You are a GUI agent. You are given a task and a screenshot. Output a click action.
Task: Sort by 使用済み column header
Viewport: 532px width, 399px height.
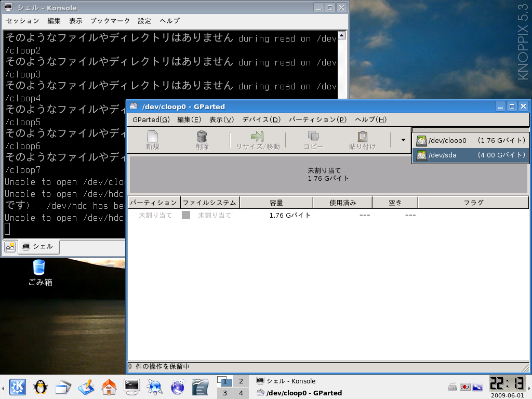tap(343, 203)
